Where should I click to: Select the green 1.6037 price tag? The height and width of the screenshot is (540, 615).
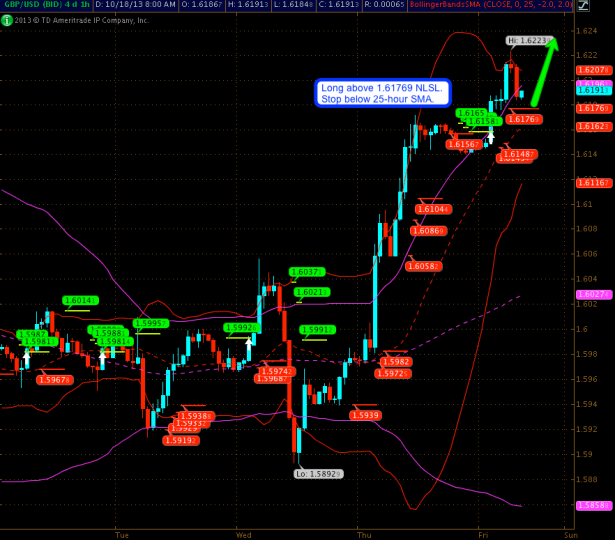pos(306,272)
